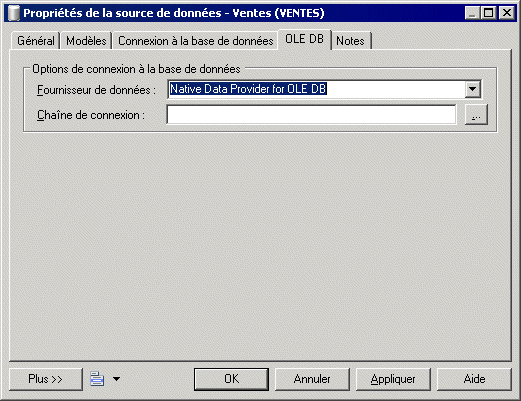Open help with the Aide button
The image size is (521, 401).
pyautogui.click(x=474, y=379)
